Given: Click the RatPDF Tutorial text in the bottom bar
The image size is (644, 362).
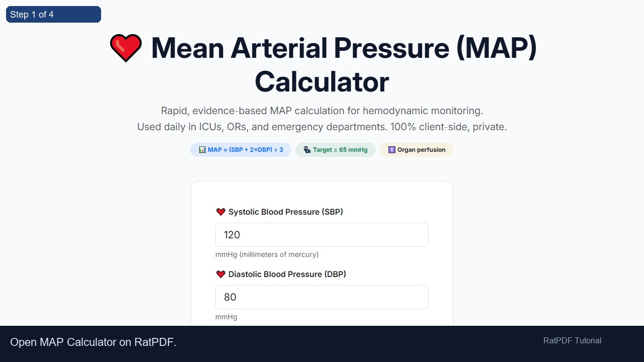Looking at the screenshot, I should [x=572, y=341].
